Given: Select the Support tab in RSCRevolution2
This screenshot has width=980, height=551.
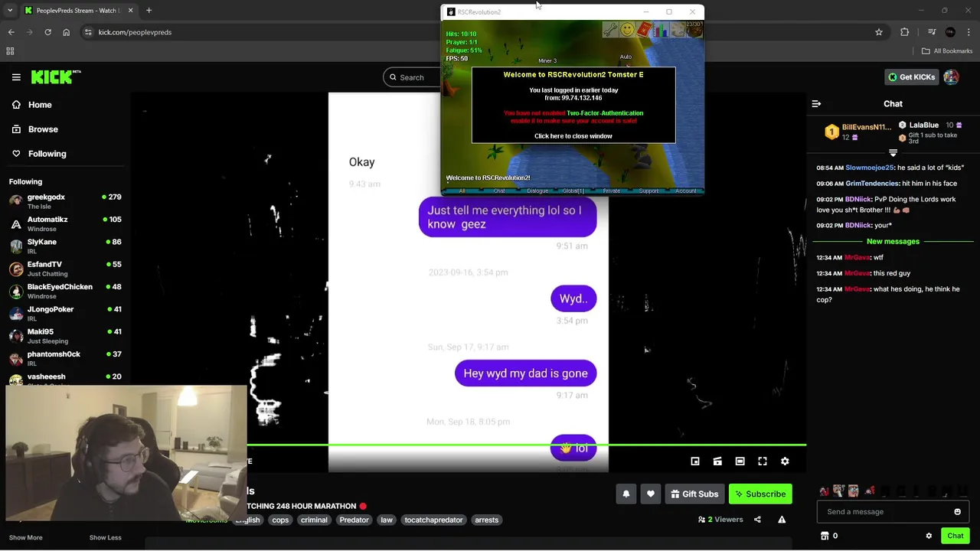Looking at the screenshot, I should coord(648,191).
